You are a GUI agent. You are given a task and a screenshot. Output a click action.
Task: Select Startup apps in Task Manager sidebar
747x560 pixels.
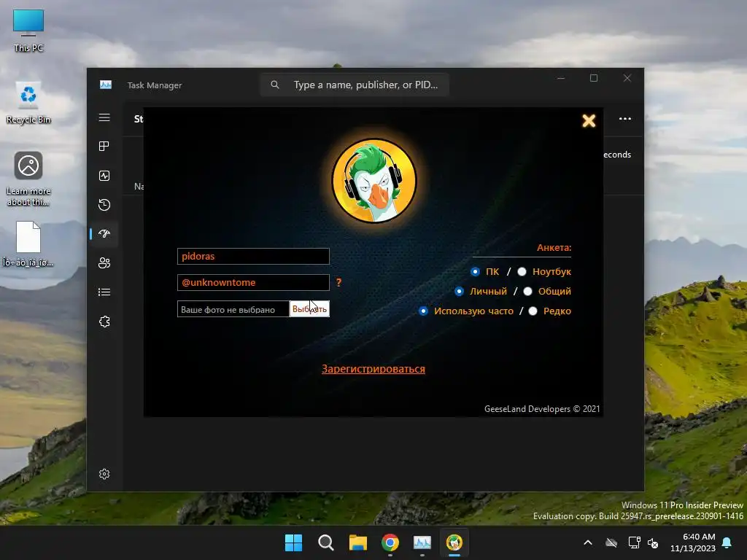pyautogui.click(x=104, y=233)
